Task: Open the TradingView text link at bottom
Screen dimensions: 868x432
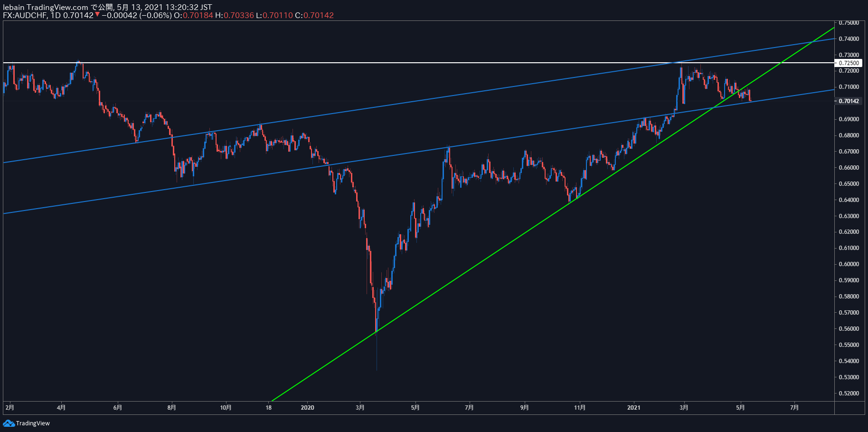Action: [33, 423]
